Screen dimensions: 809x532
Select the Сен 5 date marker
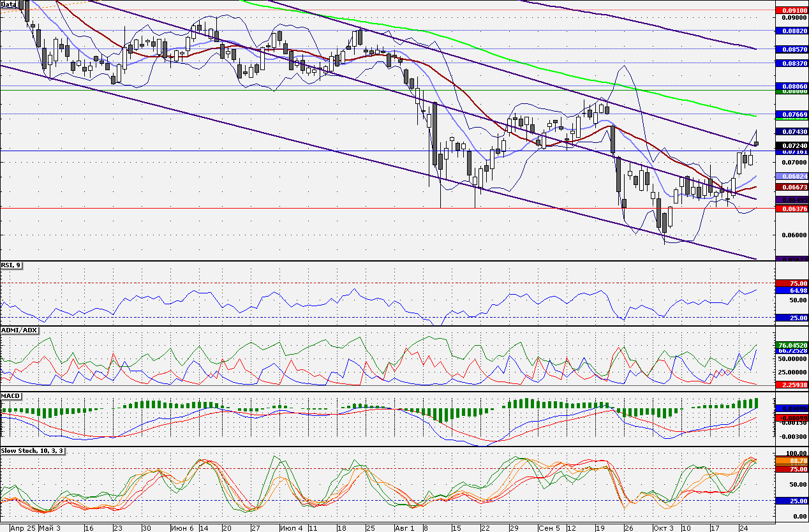[549, 528]
